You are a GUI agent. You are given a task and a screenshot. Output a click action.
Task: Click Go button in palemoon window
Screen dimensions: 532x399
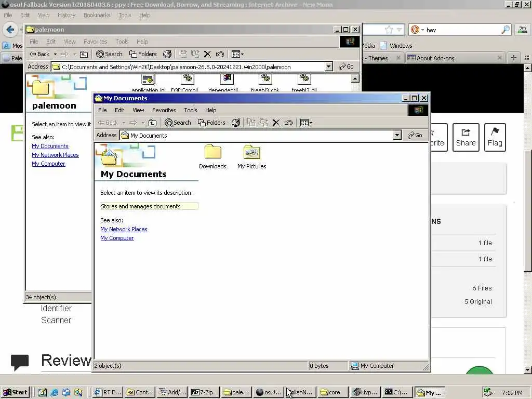tap(347, 66)
